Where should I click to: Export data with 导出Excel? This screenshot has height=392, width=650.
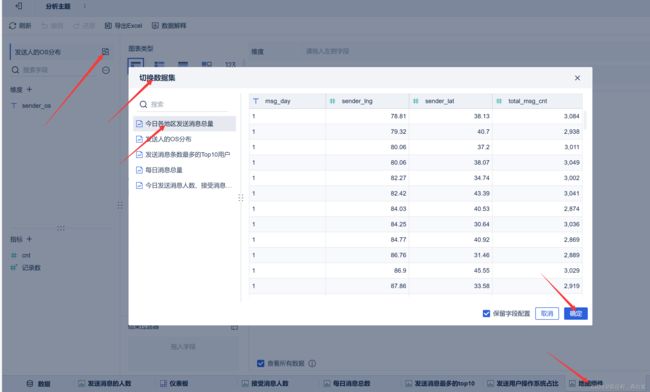(x=123, y=26)
